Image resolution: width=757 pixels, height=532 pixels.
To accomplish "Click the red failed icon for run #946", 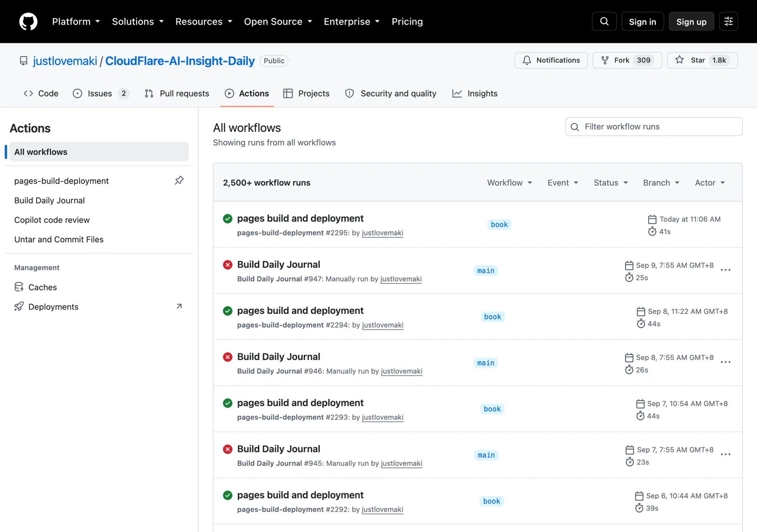I will click(228, 357).
